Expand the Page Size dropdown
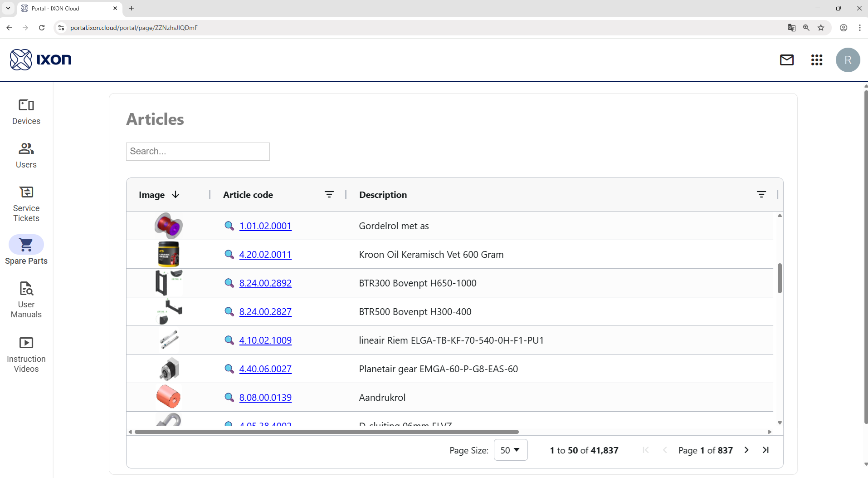Screen dimensions: 868x478 point(510,450)
